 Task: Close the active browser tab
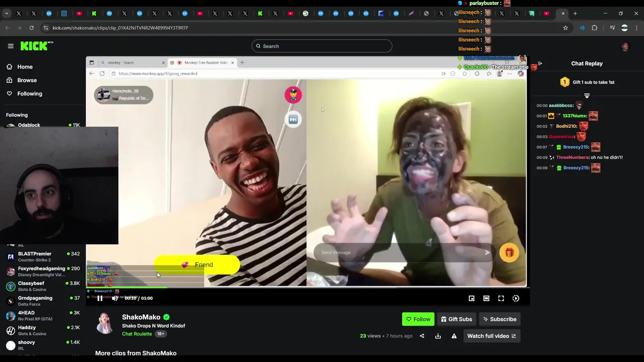pos(563,14)
